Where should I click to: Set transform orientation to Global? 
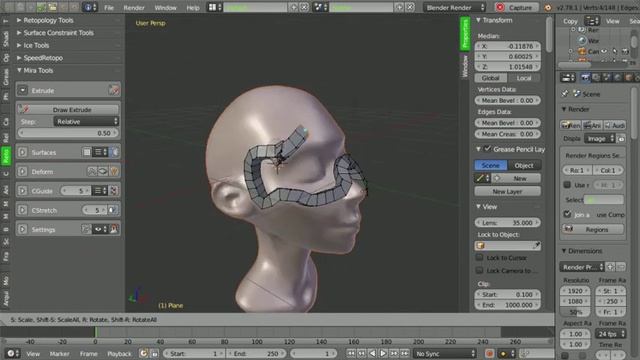pyautogui.click(x=491, y=78)
